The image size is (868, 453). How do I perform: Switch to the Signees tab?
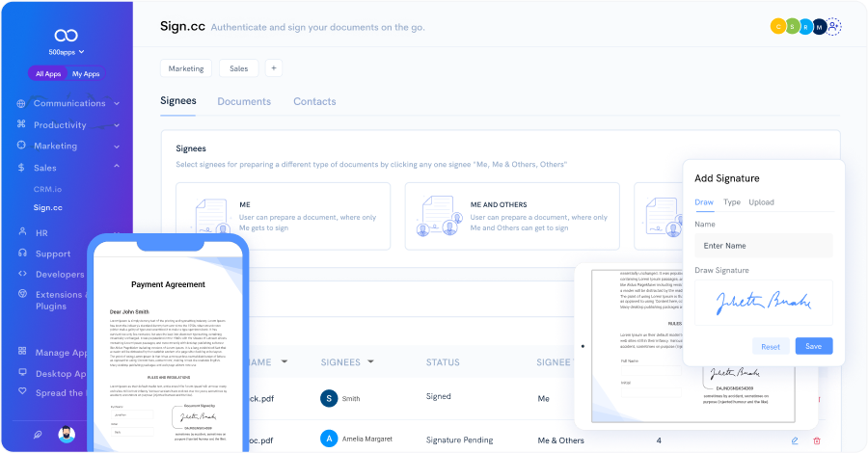tap(178, 100)
